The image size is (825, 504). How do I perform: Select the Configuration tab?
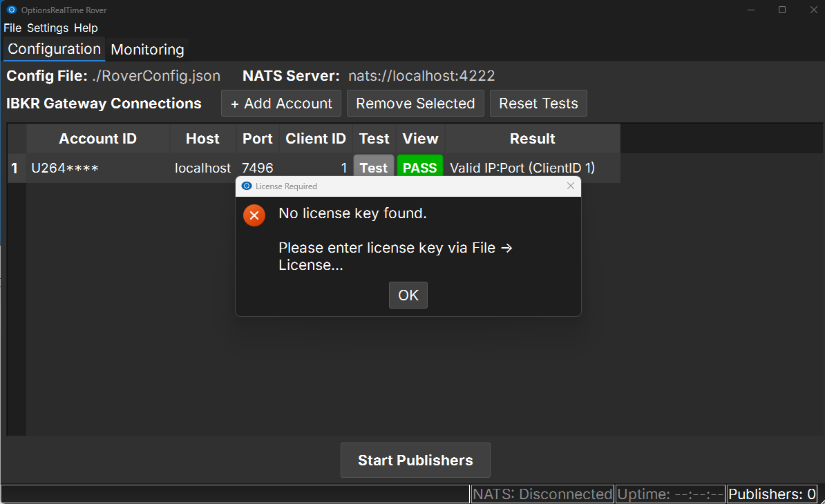[54, 49]
